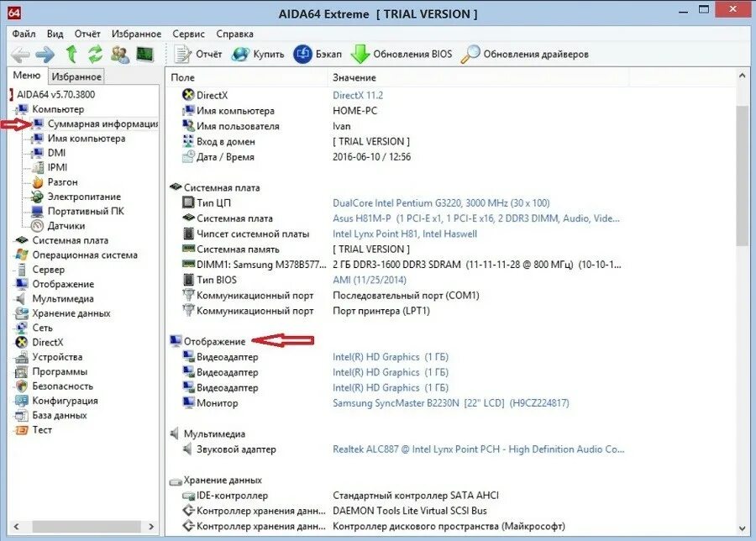Click the green monitor diagnostics toolbar icon

click(x=144, y=54)
